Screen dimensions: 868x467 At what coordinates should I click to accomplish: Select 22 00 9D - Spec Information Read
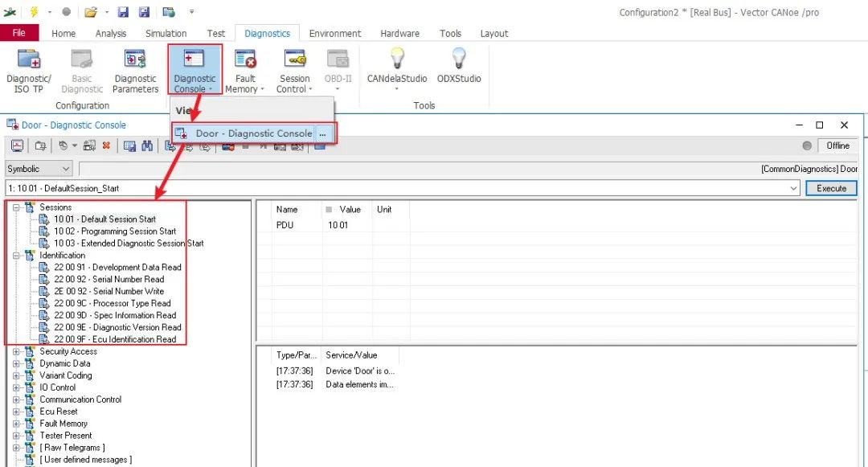[115, 315]
